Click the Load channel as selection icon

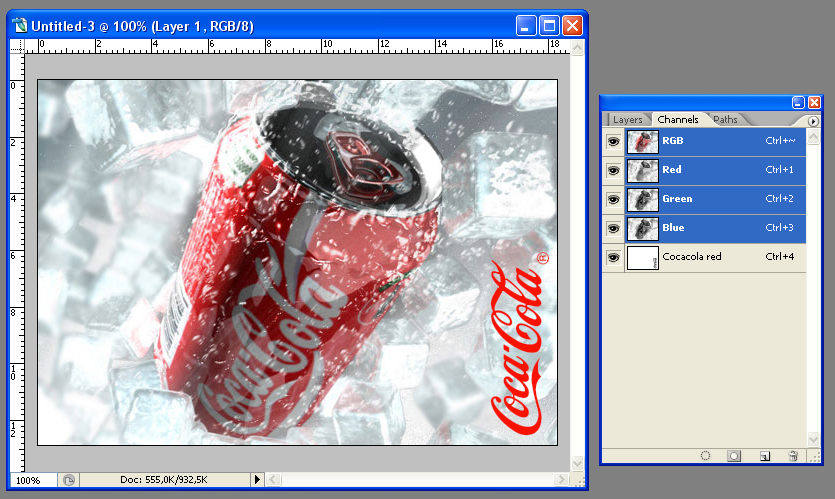pos(705,456)
